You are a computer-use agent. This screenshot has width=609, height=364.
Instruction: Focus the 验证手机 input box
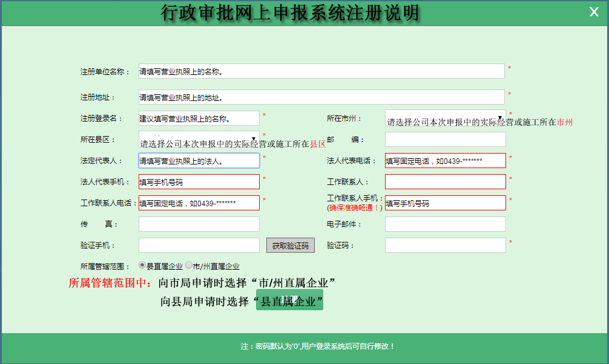(x=199, y=245)
